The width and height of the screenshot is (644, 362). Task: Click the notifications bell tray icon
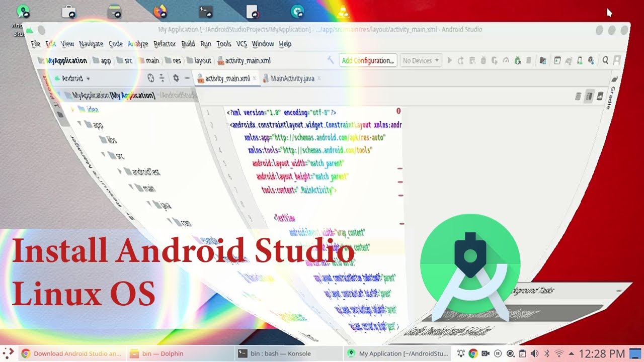coord(461,353)
